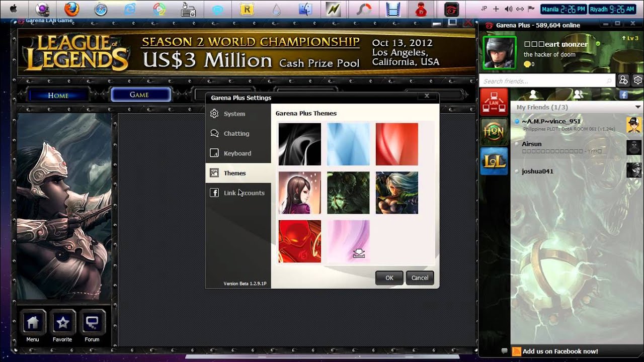Choose the red armored robot theme

[300, 241]
